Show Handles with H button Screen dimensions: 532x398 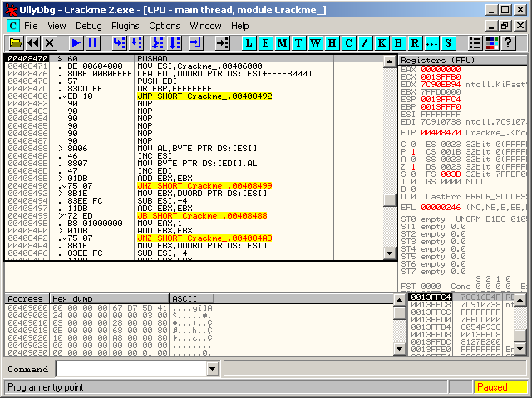(332, 43)
